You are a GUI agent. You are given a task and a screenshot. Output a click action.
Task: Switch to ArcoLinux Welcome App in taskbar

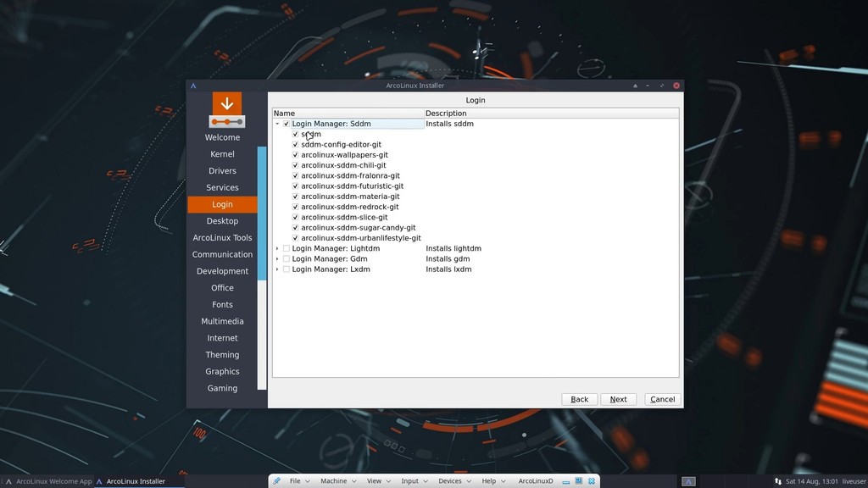coord(48,481)
